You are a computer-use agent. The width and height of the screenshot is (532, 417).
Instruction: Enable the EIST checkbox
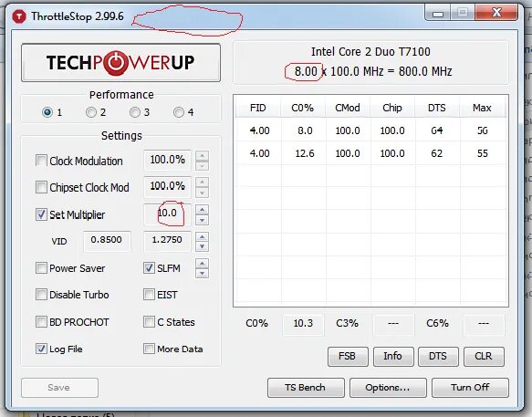click(149, 295)
